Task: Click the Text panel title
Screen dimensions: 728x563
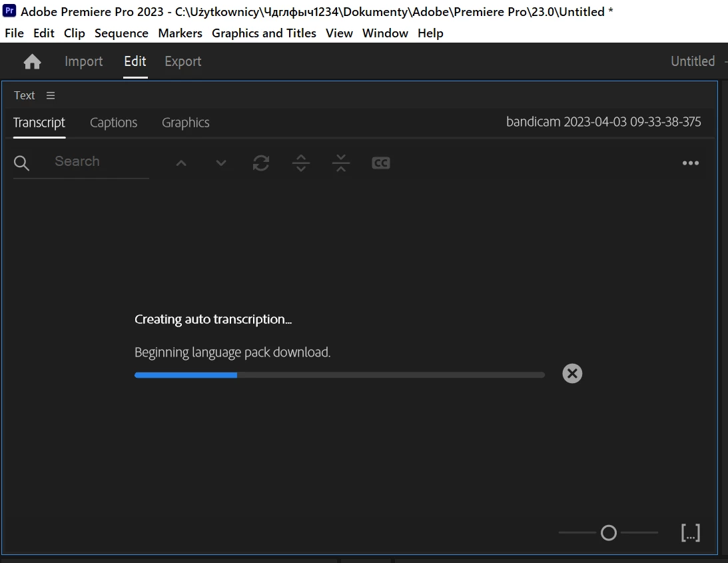Action: pyautogui.click(x=24, y=95)
